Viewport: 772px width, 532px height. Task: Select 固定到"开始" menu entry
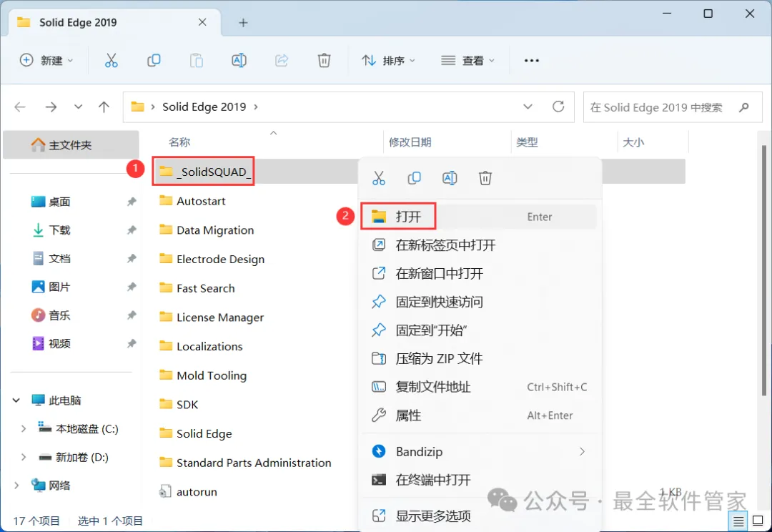coord(479,330)
